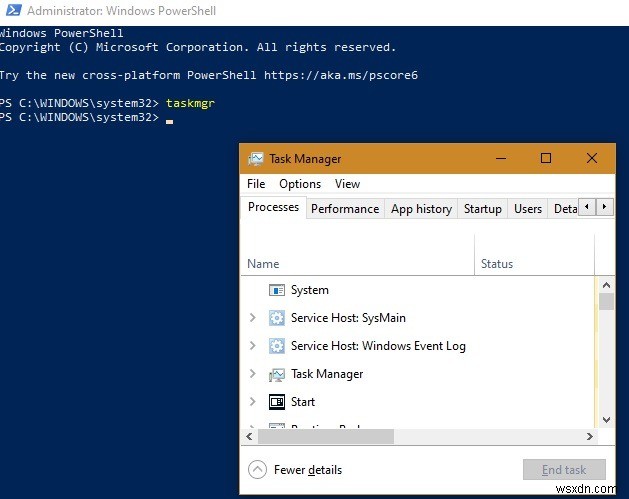Switch to the Processes tab
The image size is (629, 499).
[273, 207]
